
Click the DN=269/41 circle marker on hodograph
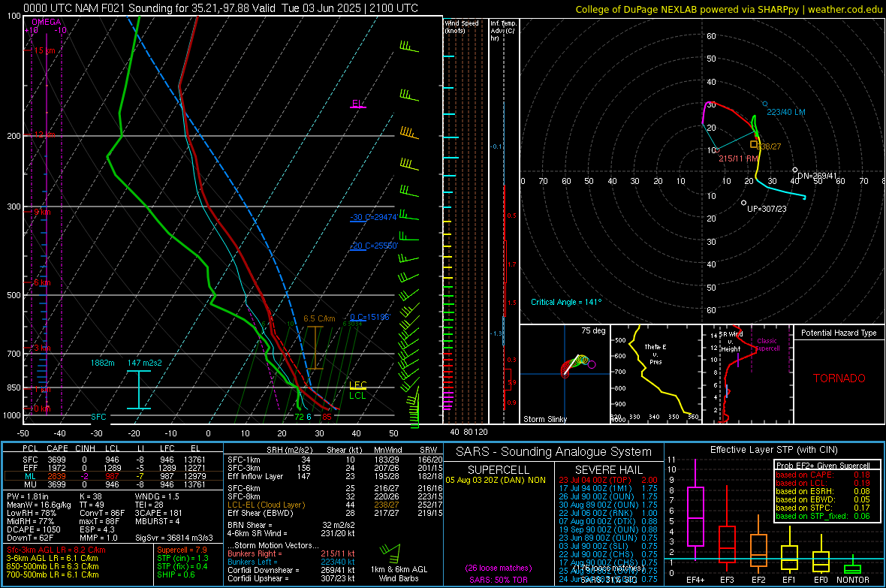(x=795, y=170)
